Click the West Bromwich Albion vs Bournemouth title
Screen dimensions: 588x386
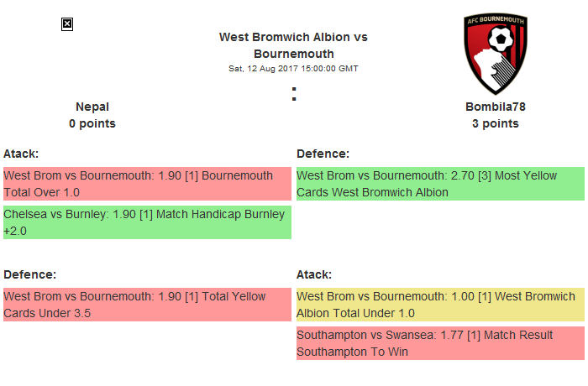pos(293,37)
